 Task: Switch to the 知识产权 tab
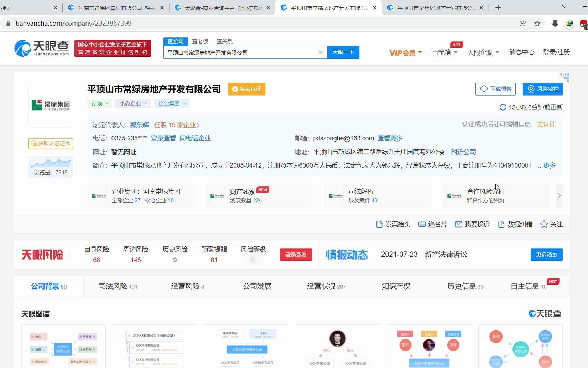396,286
